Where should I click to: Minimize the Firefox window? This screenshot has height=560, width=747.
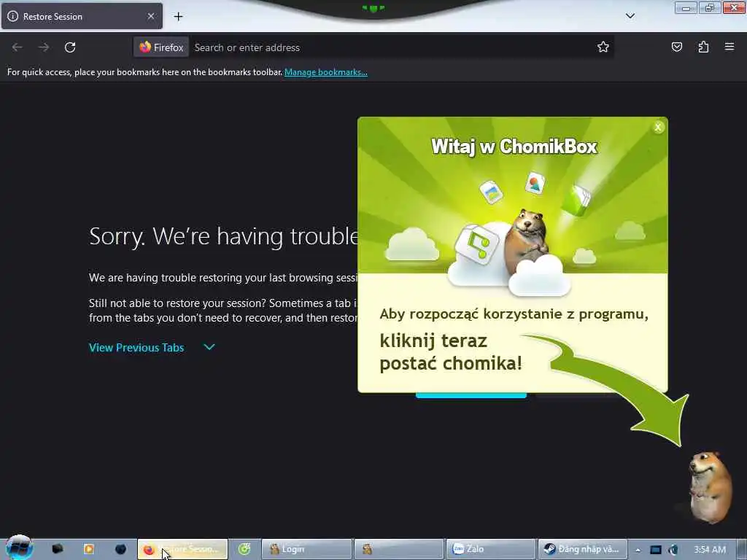coord(686,8)
